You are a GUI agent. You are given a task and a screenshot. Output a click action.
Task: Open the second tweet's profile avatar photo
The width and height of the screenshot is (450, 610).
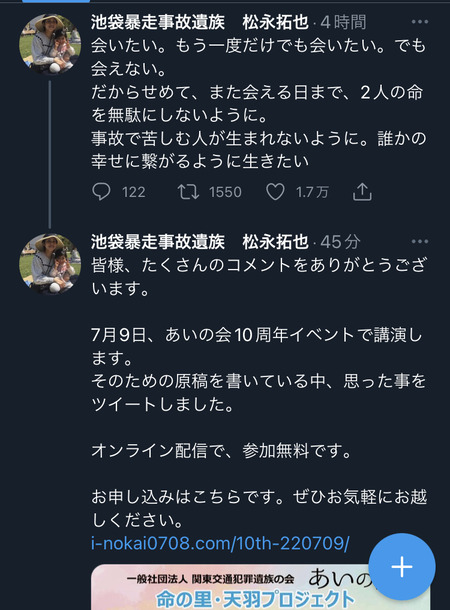pos(50,264)
